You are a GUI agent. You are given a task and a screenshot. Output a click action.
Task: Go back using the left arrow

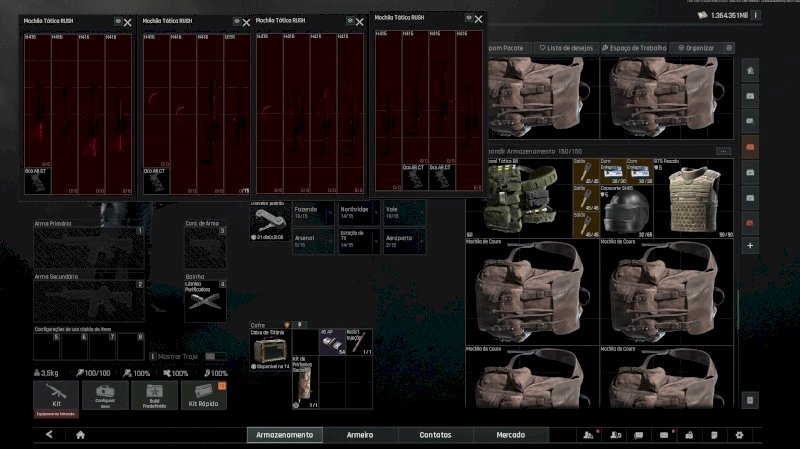49,435
